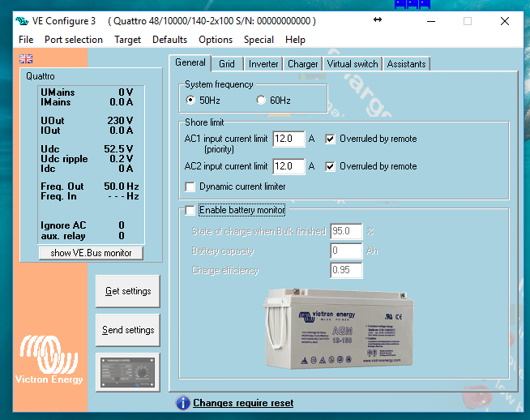
Task: Click AC2 input current limit field
Action: (289, 166)
